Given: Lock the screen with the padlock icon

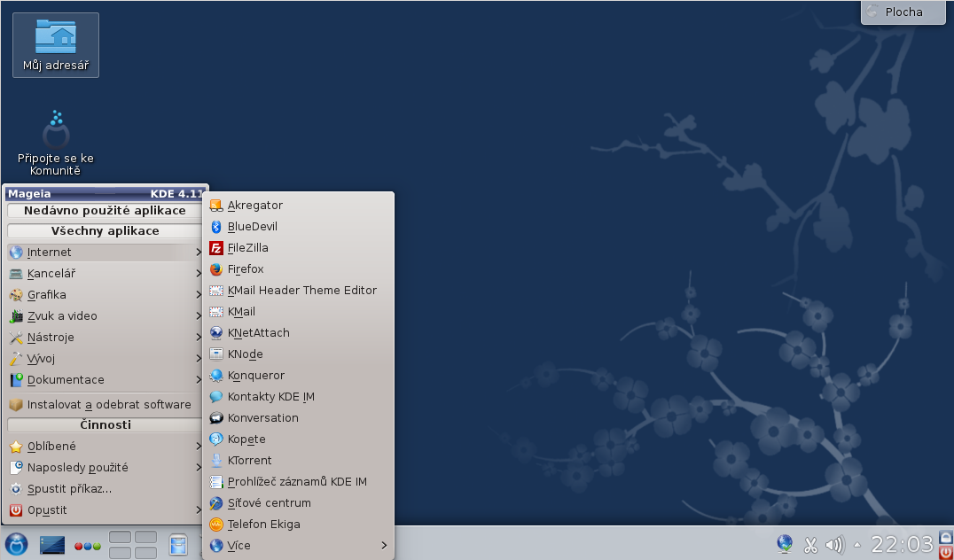Looking at the screenshot, I should [946, 537].
